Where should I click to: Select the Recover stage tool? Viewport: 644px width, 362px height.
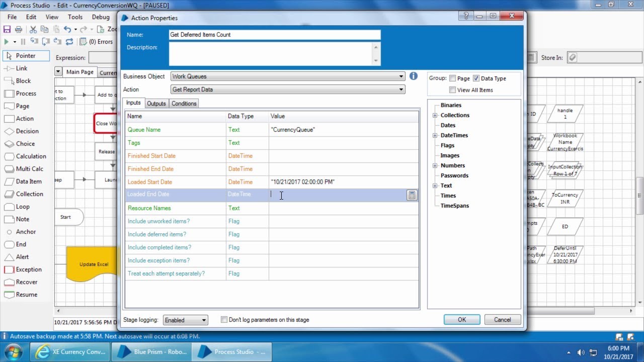[21, 282]
